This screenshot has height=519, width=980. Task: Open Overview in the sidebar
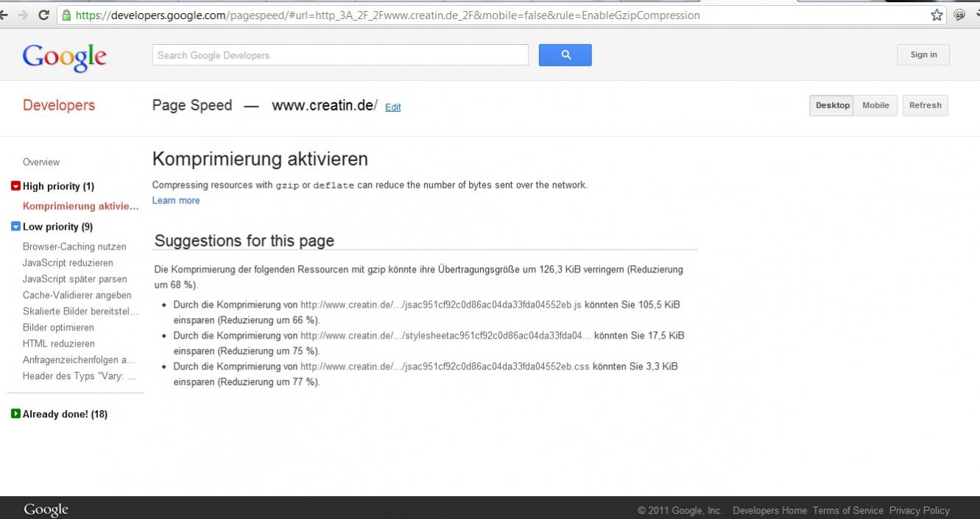(x=41, y=162)
